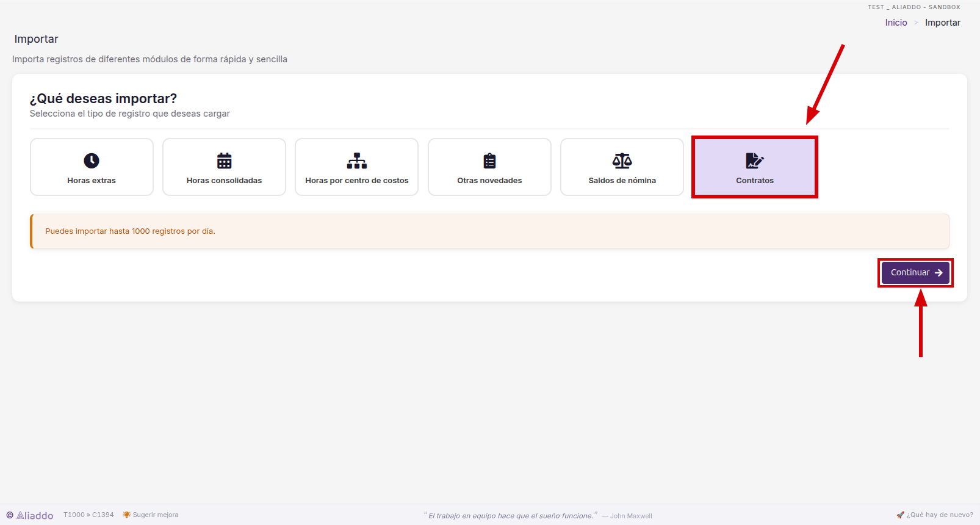Click the clipboard icon for Otras novedades

click(489, 161)
